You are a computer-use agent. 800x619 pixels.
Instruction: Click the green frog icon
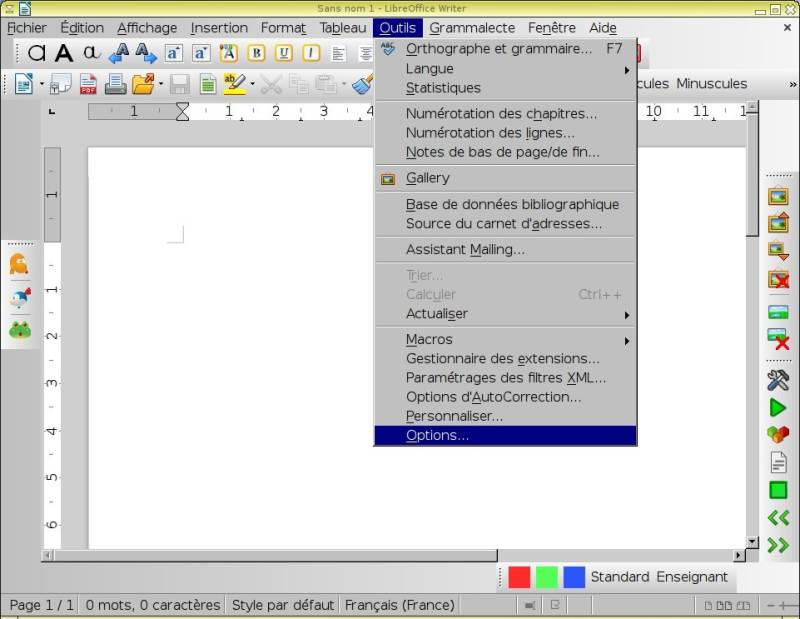coord(20,330)
